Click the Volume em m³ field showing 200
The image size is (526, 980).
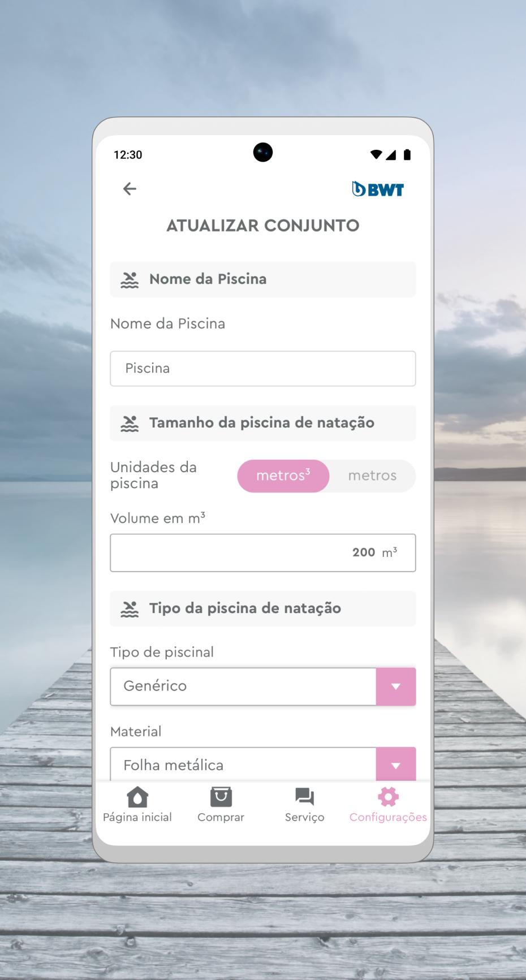click(x=263, y=553)
